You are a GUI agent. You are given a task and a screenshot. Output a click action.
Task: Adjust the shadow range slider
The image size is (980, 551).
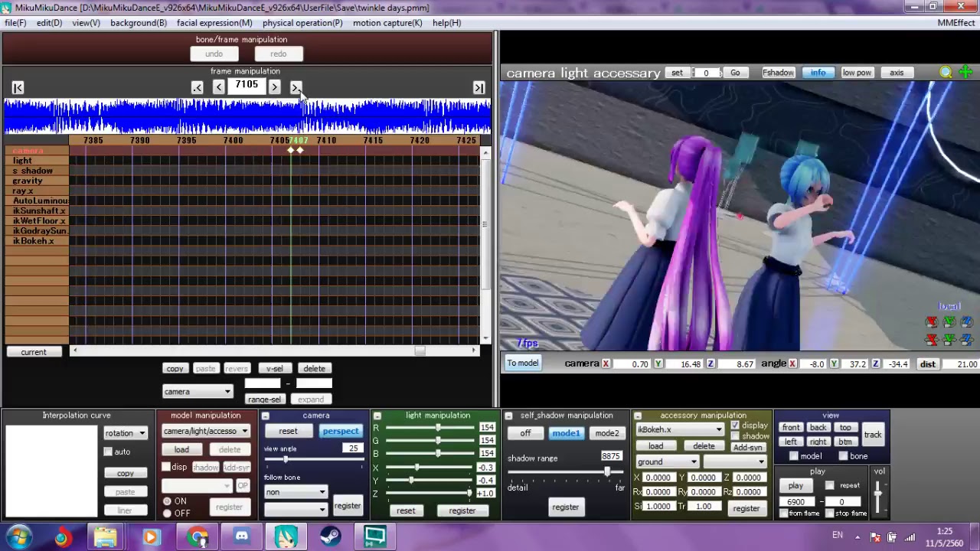(x=607, y=472)
